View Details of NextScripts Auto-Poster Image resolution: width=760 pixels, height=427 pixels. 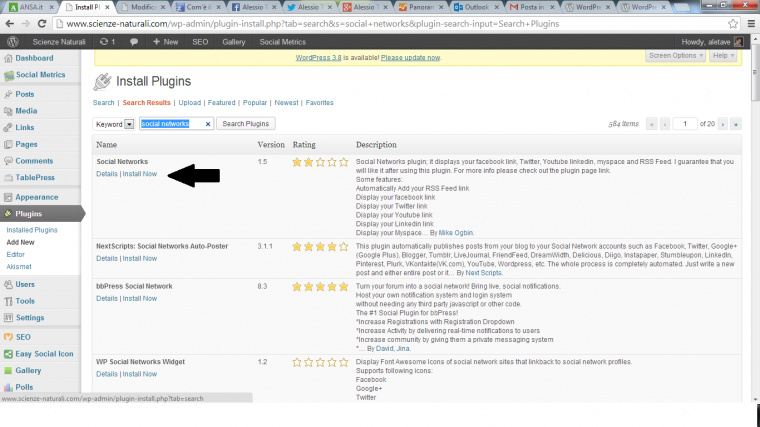tap(107, 259)
